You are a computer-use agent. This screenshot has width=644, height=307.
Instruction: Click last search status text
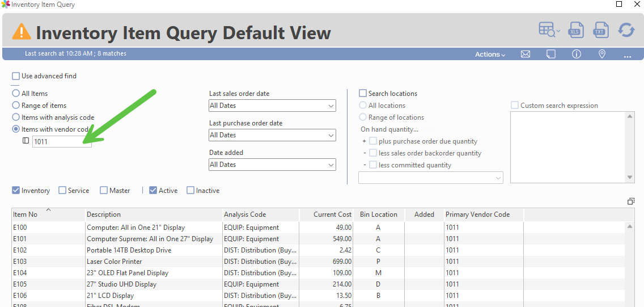[75, 53]
